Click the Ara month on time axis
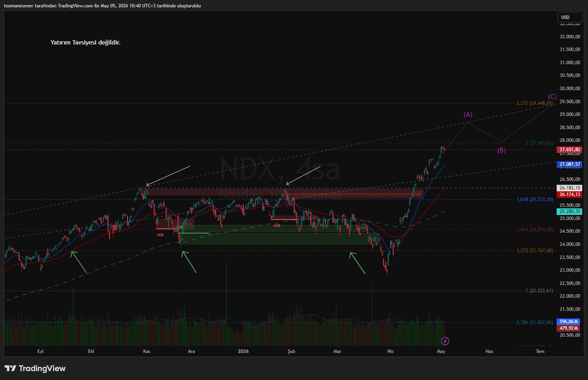This screenshot has width=588, height=380. [192, 351]
